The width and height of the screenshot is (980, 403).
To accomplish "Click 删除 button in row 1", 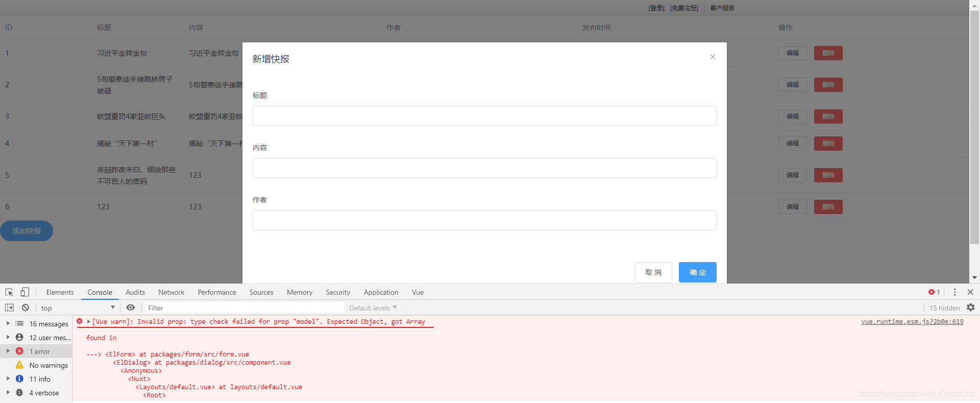I will click(828, 53).
